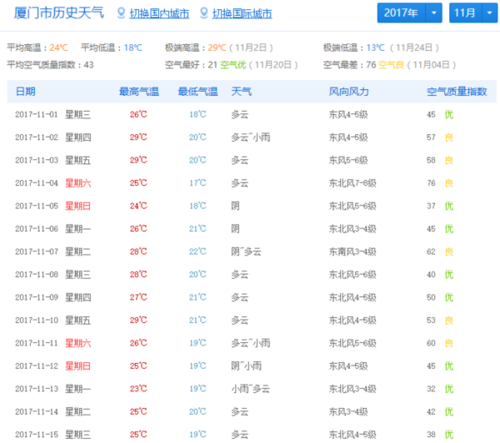The height and width of the screenshot is (443, 500).
Task: Click the 厦门市历史天气 page title
Action: click(59, 13)
